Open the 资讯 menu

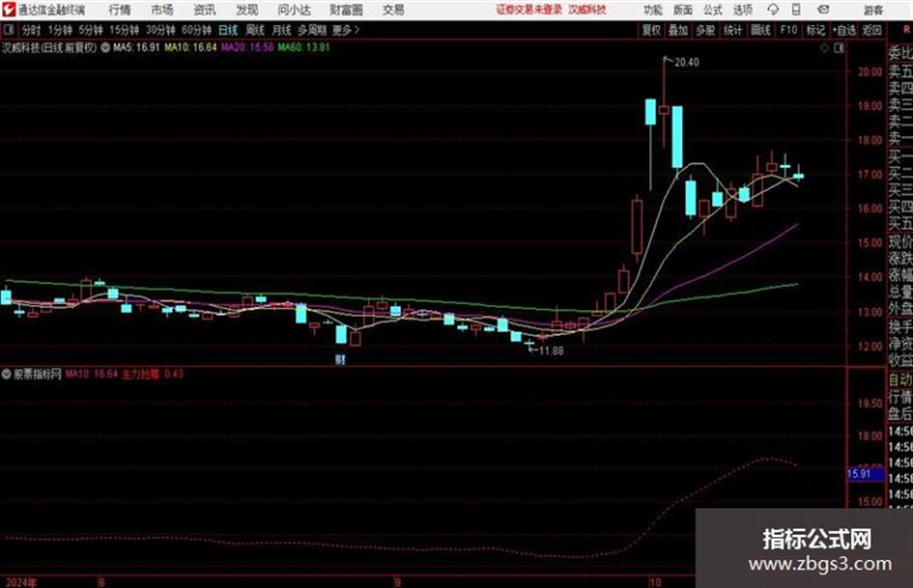pyautogui.click(x=205, y=10)
